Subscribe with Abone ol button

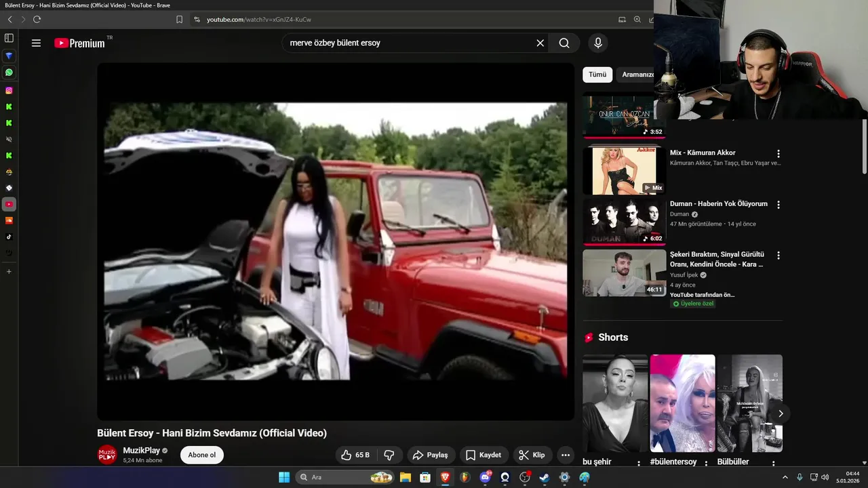(x=202, y=455)
